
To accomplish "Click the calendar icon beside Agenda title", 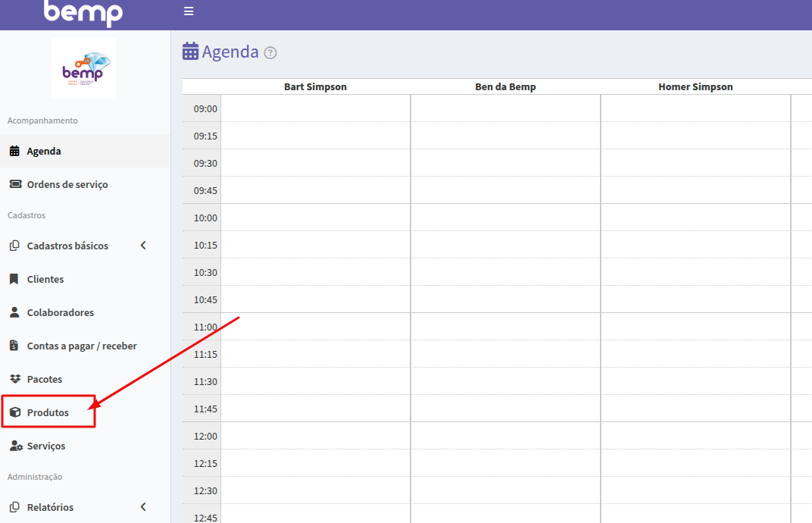I will (190, 52).
